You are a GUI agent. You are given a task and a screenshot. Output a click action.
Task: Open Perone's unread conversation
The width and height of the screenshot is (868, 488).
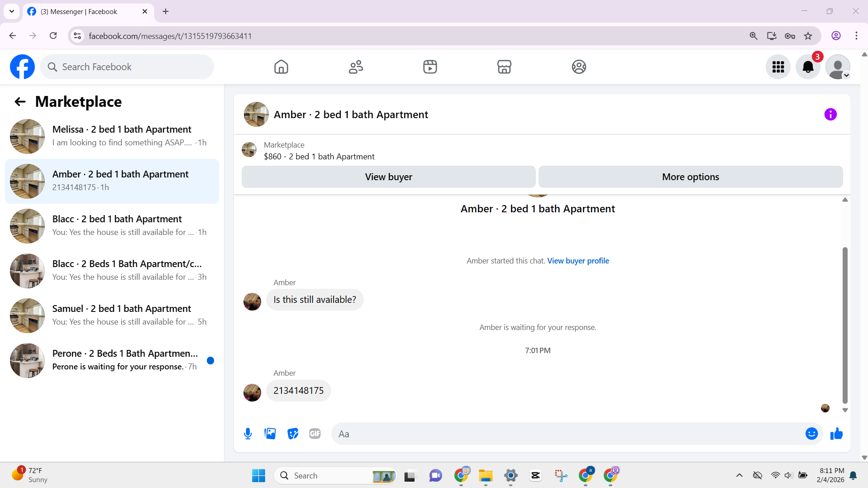click(x=112, y=360)
